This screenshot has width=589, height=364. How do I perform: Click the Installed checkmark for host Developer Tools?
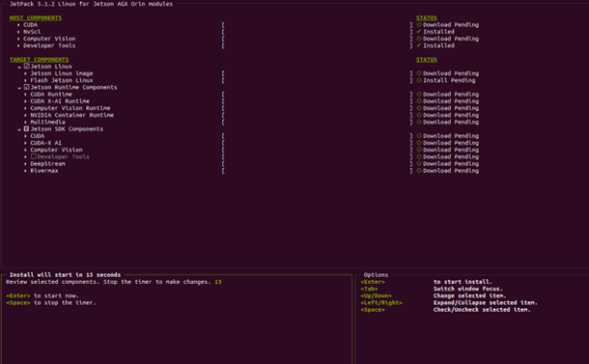[x=419, y=45]
